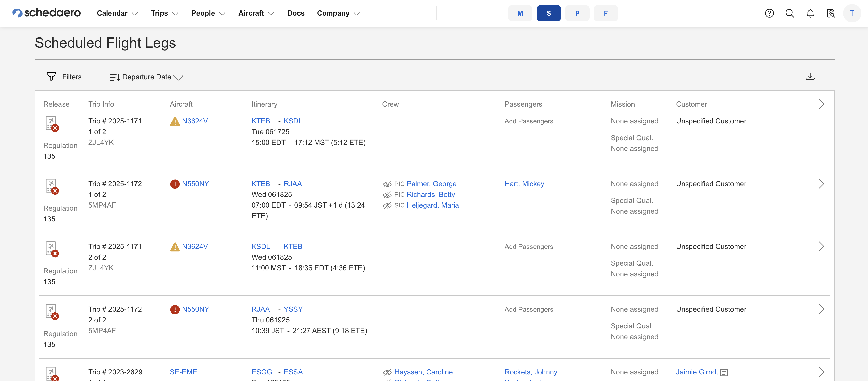Add Passengers to KTEB - KSDL leg
Image resolution: width=868 pixels, height=381 pixels.
pos(529,121)
